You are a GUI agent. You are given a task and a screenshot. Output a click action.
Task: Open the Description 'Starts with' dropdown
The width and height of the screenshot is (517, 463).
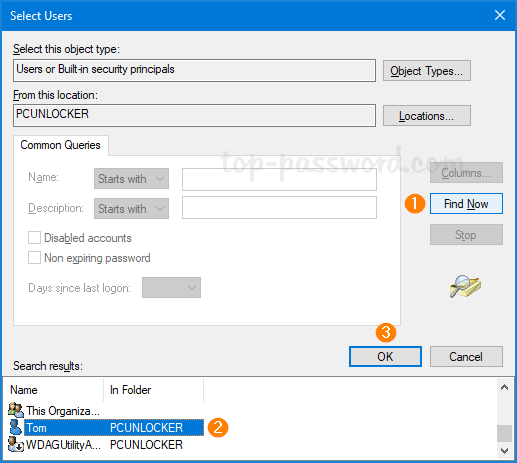coord(131,209)
